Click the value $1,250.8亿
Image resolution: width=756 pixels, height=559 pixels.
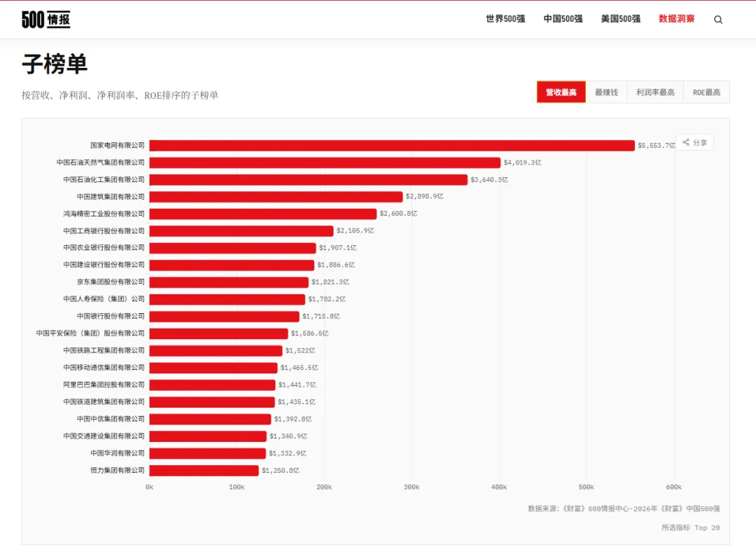[x=281, y=470]
